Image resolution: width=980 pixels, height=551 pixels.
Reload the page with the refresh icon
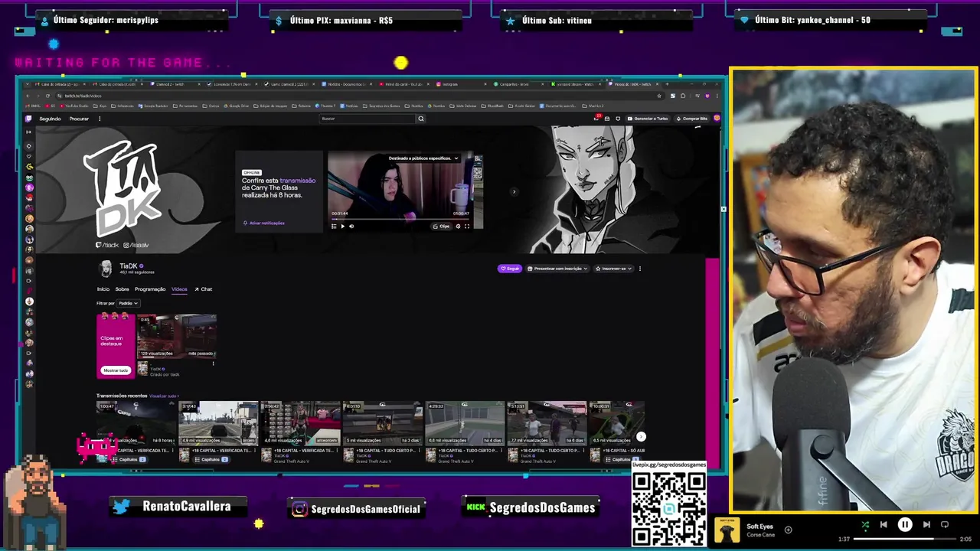47,96
